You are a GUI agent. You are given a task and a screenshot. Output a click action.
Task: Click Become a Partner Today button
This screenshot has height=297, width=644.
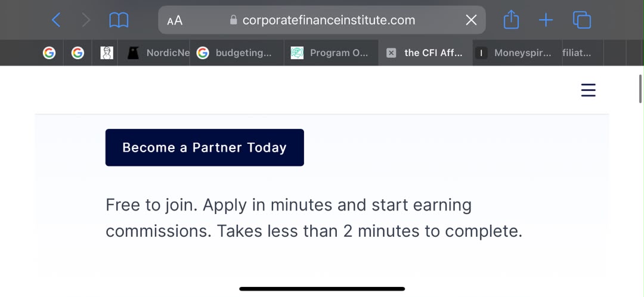205,147
